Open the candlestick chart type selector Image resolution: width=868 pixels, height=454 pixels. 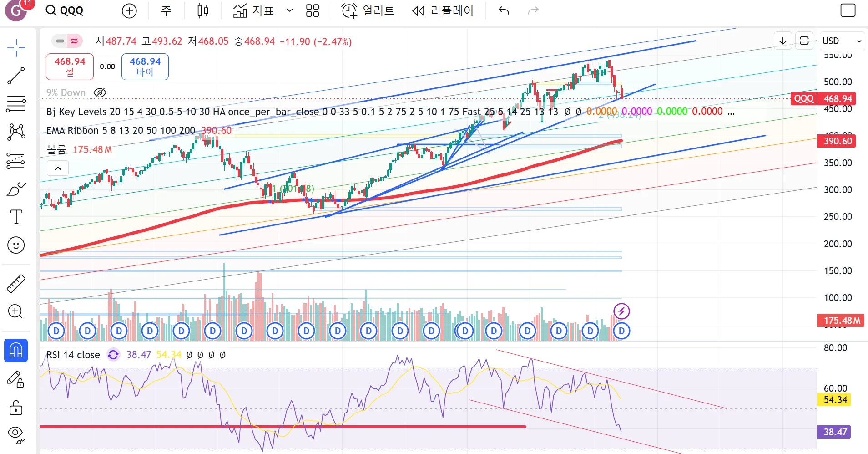point(203,10)
